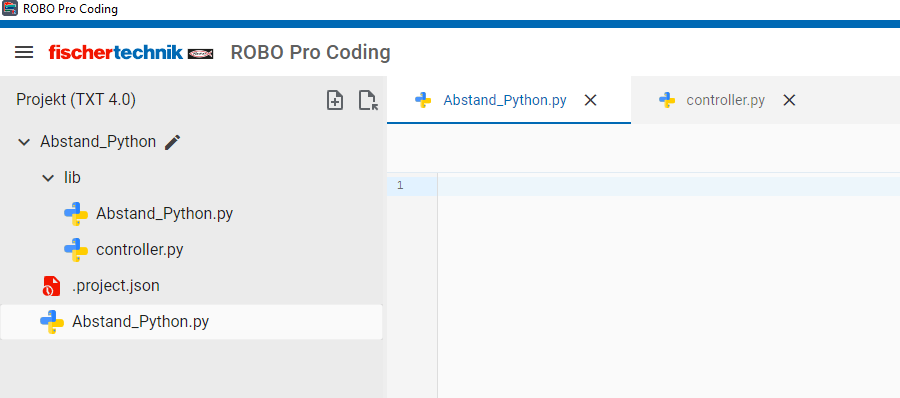This screenshot has width=900, height=398.
Task: Select Abstand_Python.py in the lib folder
Action: pos(164,214)
